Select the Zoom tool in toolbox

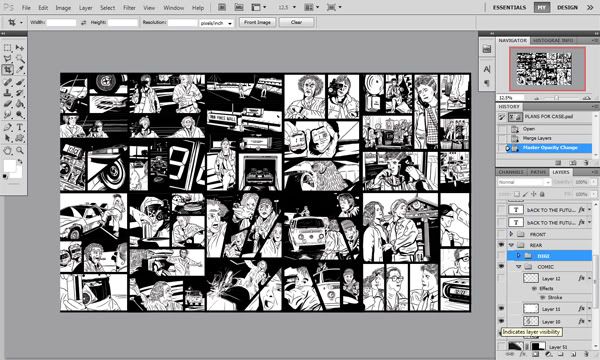point(20,150)
